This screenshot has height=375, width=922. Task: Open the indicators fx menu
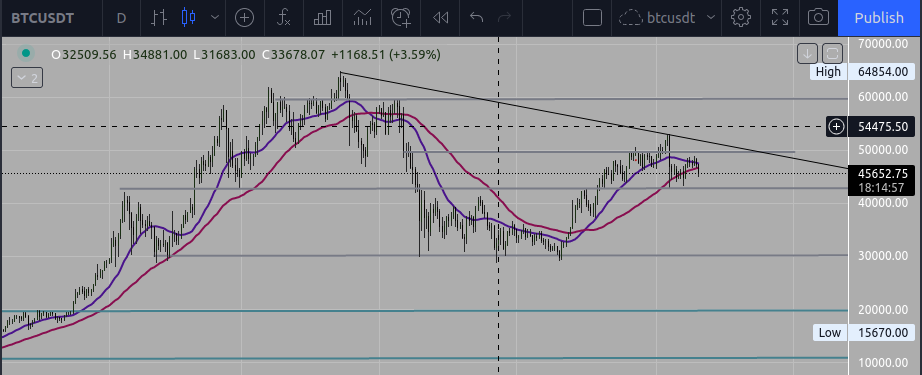coord(283,18)
